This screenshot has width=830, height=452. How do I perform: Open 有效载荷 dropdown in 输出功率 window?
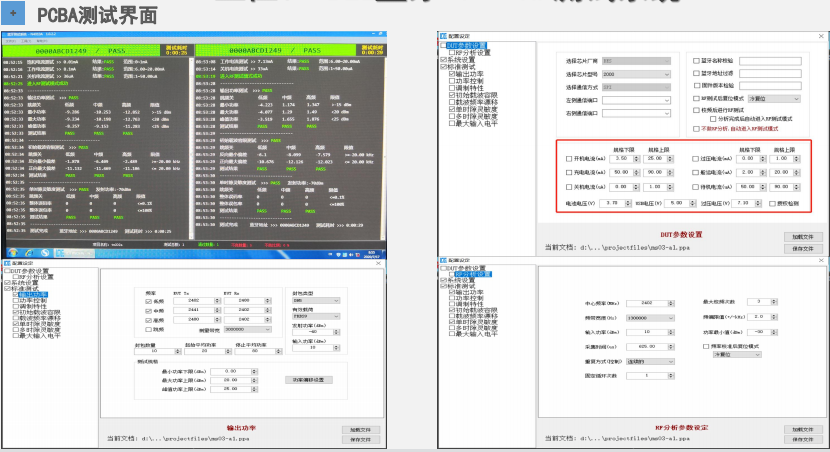pyautogui.click(x=316, y=317)
